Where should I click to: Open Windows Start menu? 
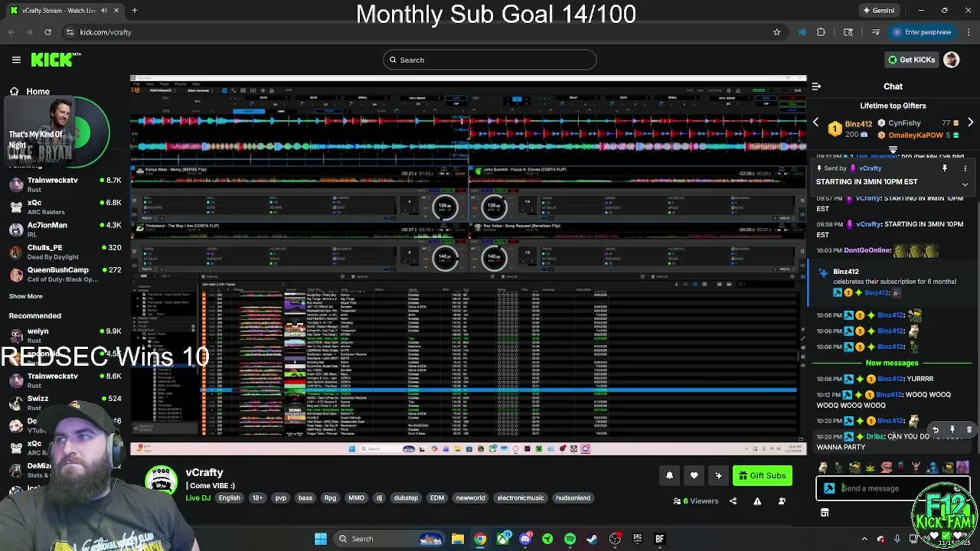pos(321,539)
